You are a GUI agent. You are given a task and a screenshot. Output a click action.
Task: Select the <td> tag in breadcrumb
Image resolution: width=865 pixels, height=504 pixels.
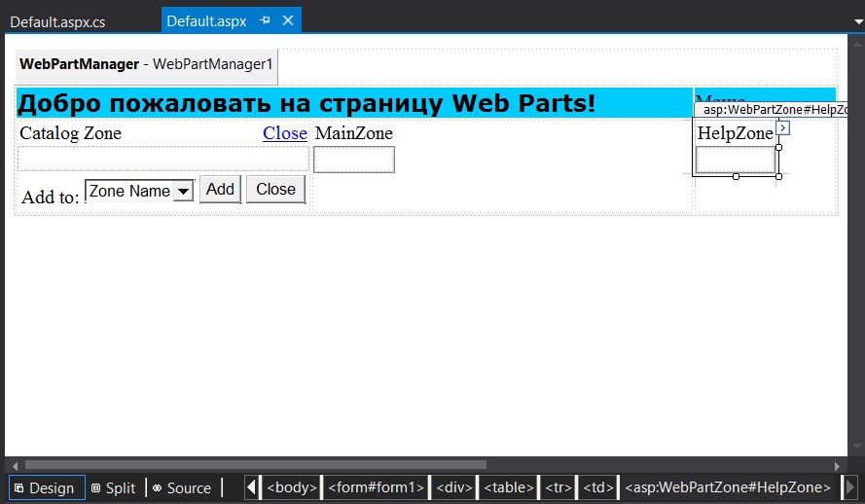598,487
